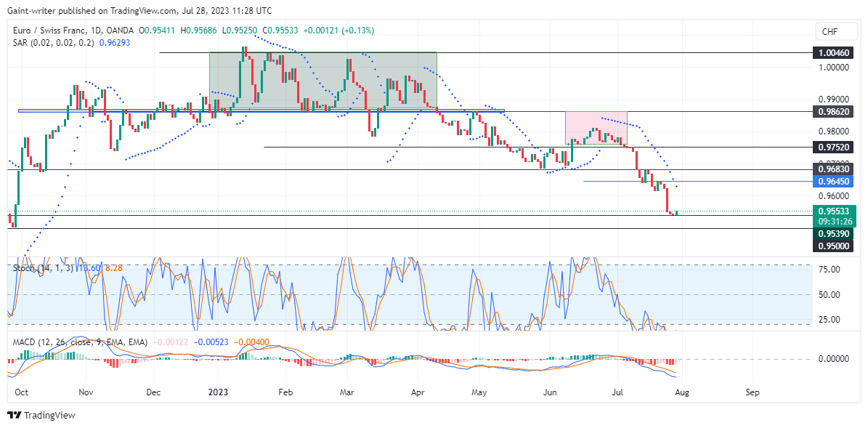
Task: Click the green 0.95533 current price label
Action: (834, 211)
